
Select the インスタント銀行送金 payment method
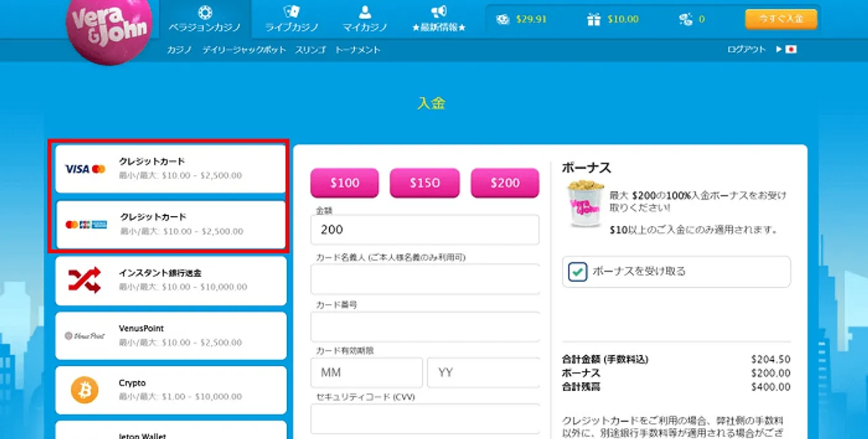pos(171,280)
